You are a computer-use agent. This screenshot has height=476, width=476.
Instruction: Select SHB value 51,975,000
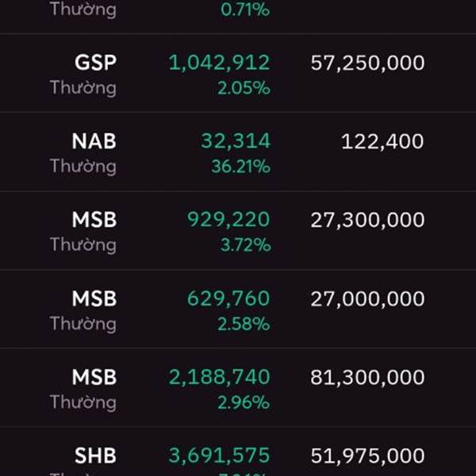pos(367,455)
